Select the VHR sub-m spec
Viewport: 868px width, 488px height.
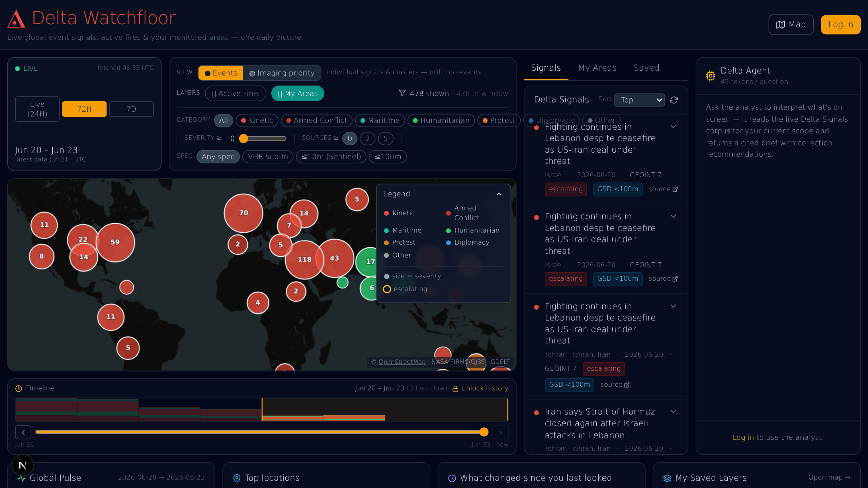268,157
